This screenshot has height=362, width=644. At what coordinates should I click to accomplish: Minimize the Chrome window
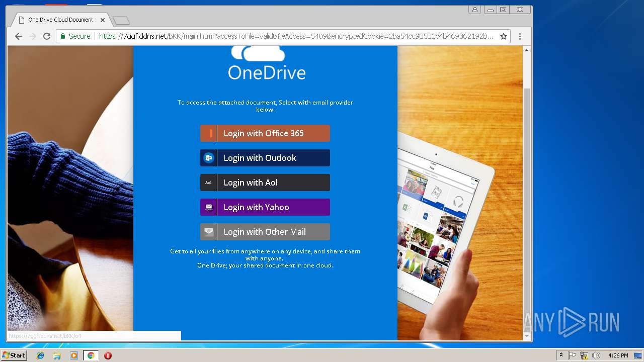click(x=490, y=10)
